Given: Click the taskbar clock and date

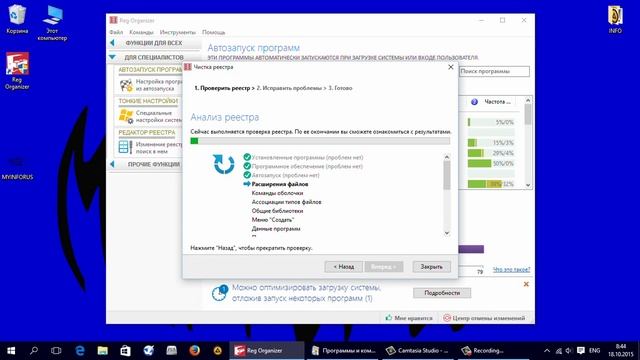Looking at the screenshot, I should point(620,351).
